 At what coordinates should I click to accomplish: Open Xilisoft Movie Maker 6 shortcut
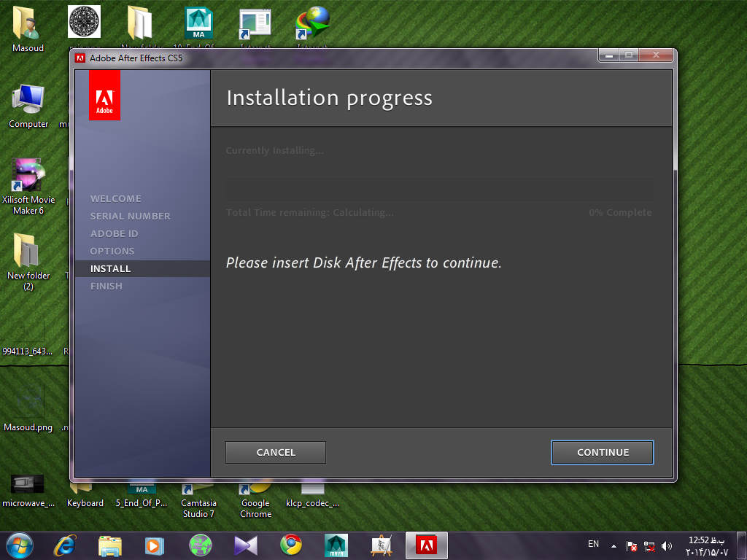pos(28,187)
